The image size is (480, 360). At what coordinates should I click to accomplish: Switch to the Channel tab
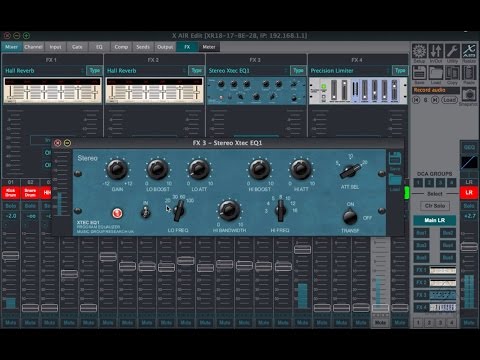[x=33, y=47]
